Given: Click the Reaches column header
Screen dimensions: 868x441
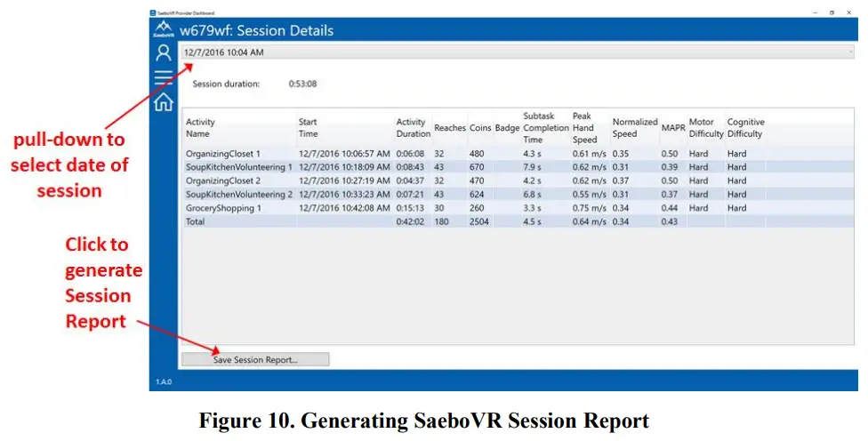Looking at the screenshot, I should tap(449, 128).
